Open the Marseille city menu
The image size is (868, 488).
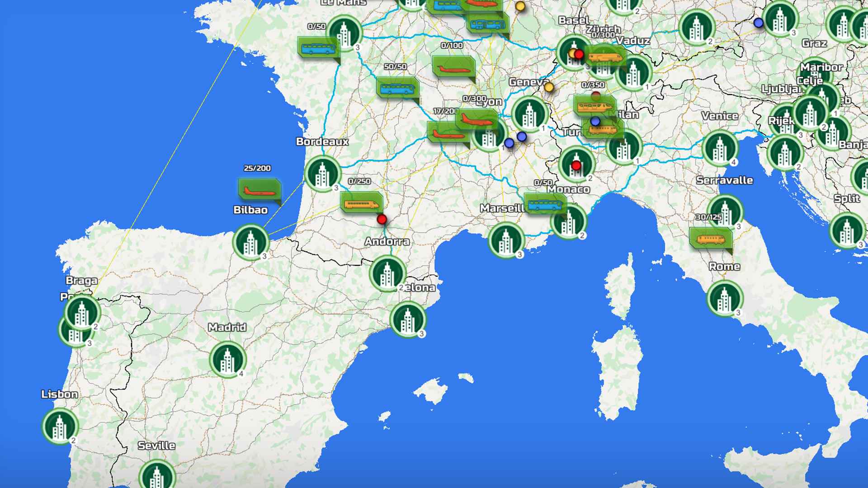[x=507, y=240]
